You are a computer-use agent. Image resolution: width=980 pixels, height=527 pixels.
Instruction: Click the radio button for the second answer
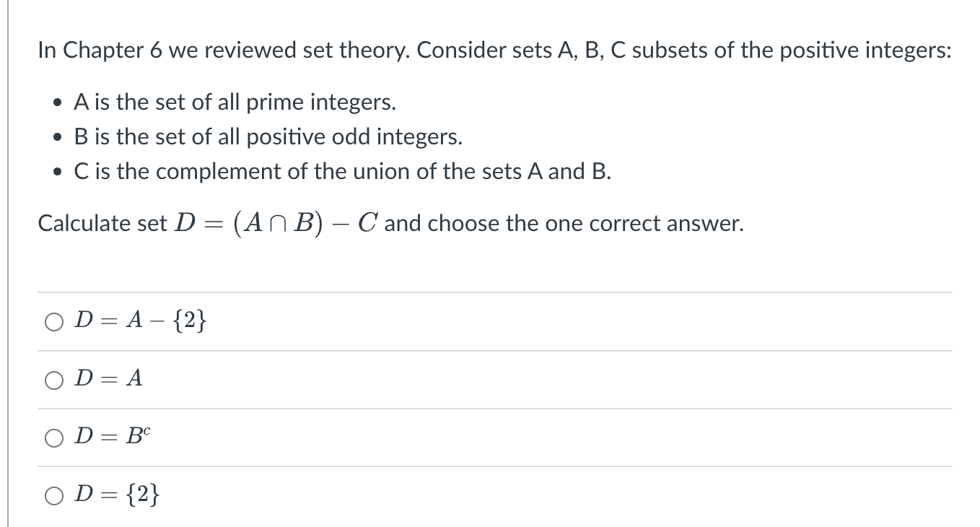(x=53, y=380)
